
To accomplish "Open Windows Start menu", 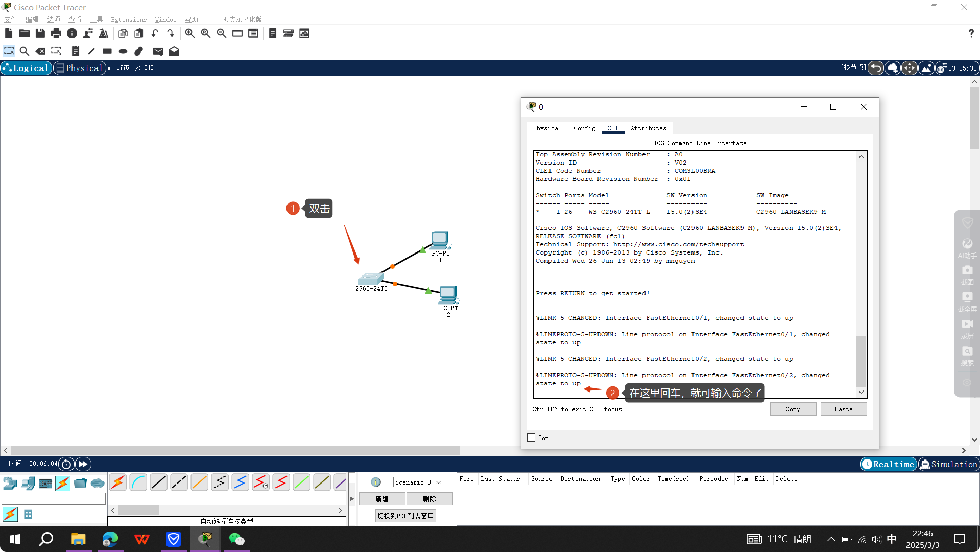I will click(x=15, y=539).
